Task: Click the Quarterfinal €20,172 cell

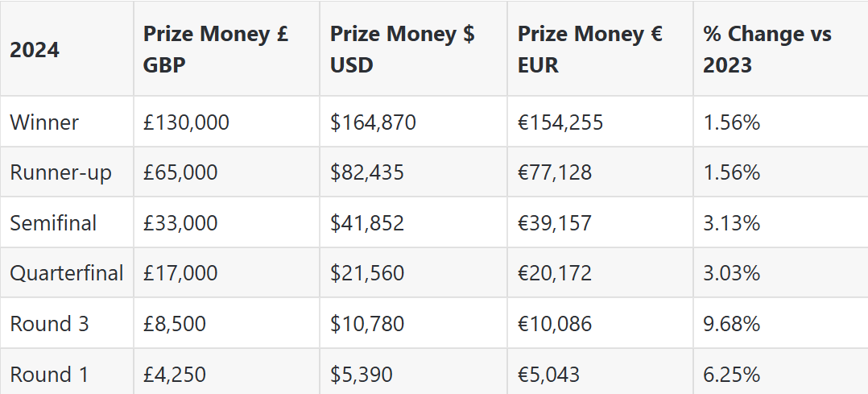Action: (555, 273)
